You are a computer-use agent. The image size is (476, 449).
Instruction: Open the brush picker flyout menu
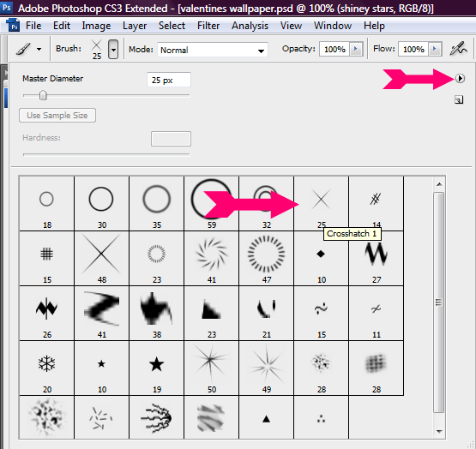click(460, 79)
